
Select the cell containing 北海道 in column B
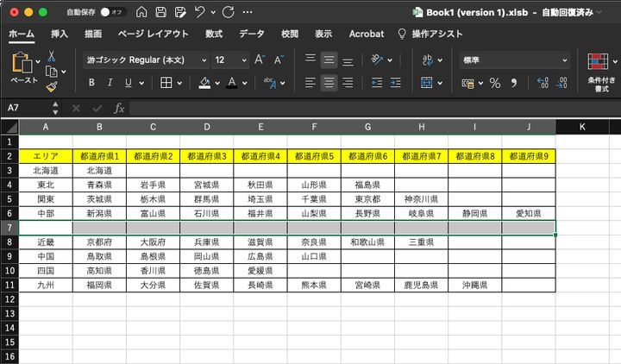point(99,171)
